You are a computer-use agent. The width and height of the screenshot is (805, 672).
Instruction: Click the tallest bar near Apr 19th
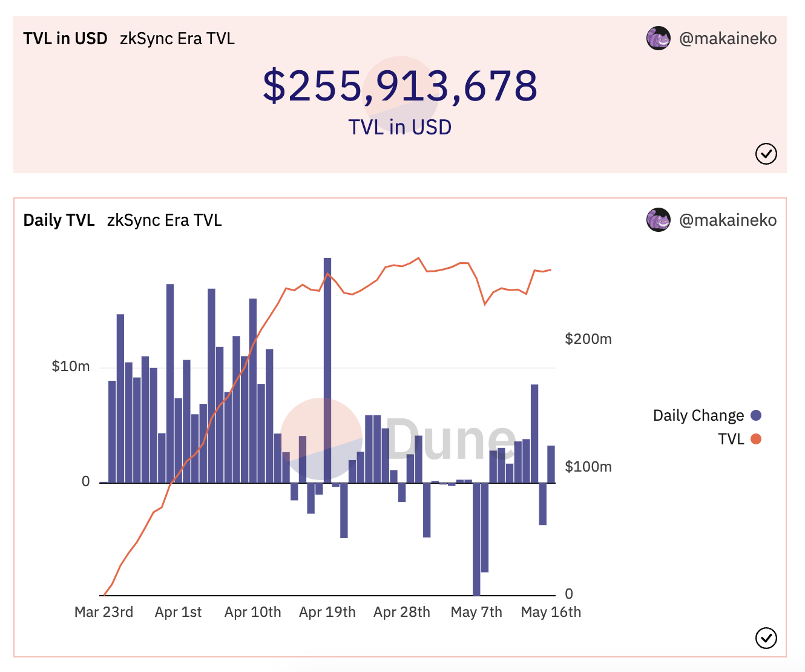(327, 370)
